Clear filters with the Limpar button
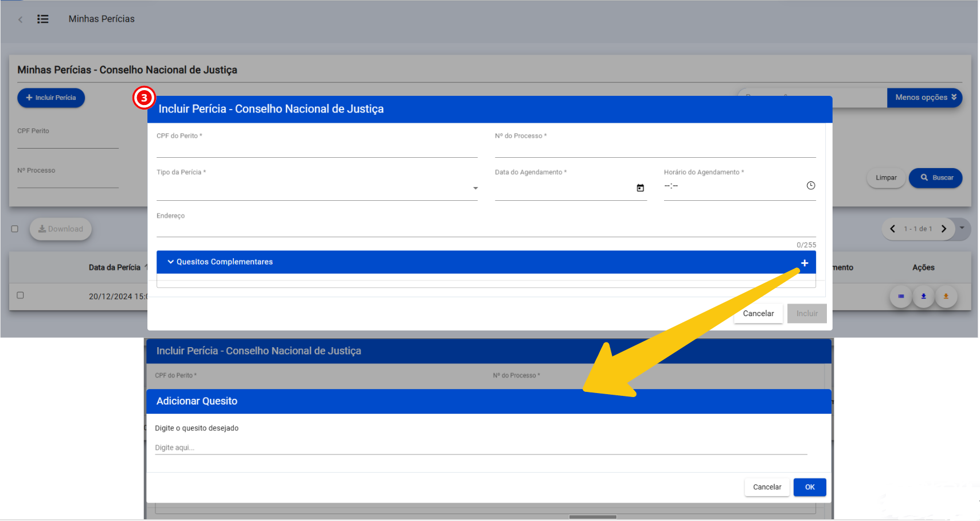This screenshot has width=980, height=521. [x=886, y=178]
